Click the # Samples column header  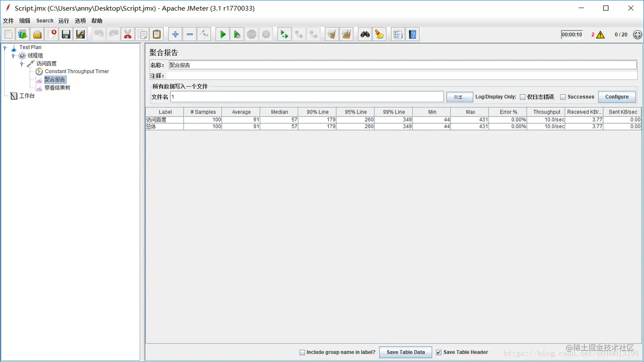203,112
